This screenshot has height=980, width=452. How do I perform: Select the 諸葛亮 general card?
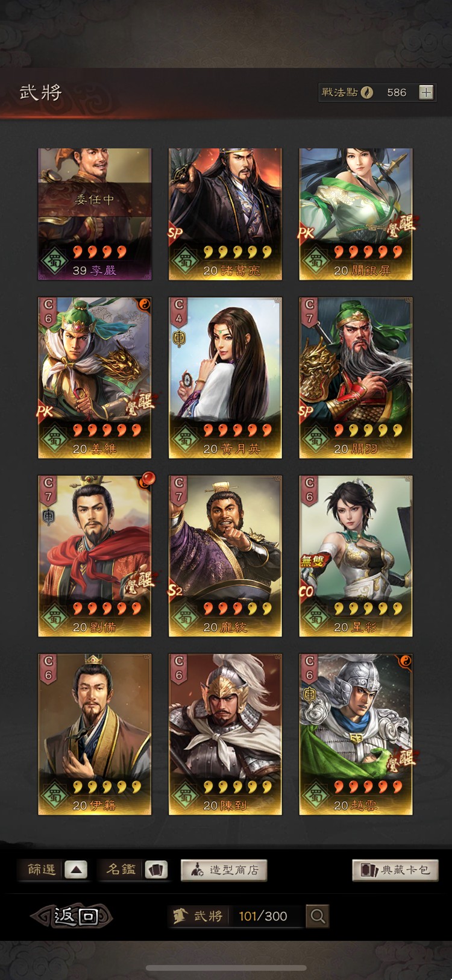pyautogui.click(x=225, y=214)
